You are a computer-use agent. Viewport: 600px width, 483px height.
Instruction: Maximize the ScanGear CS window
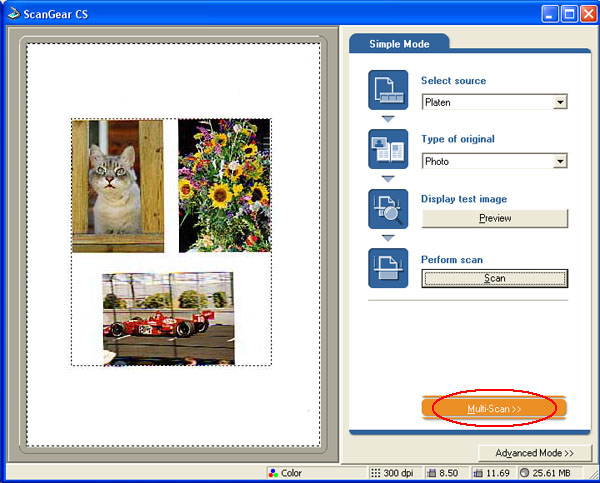[569, 14]
